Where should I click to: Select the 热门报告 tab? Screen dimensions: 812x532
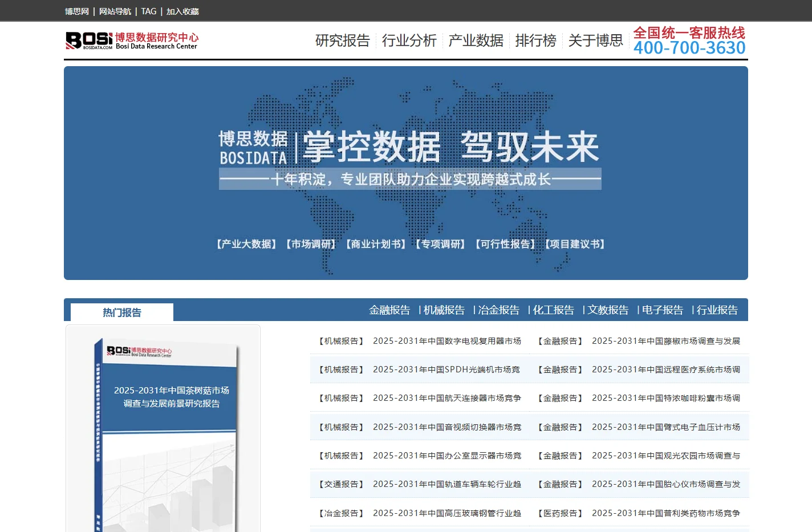122,312
